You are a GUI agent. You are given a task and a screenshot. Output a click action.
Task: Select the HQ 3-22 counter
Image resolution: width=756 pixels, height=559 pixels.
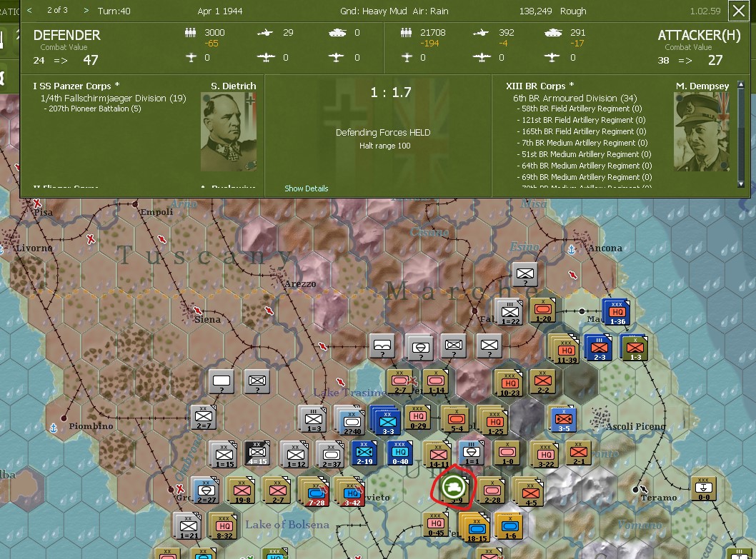pyautogui.click(x=545, y=455)
